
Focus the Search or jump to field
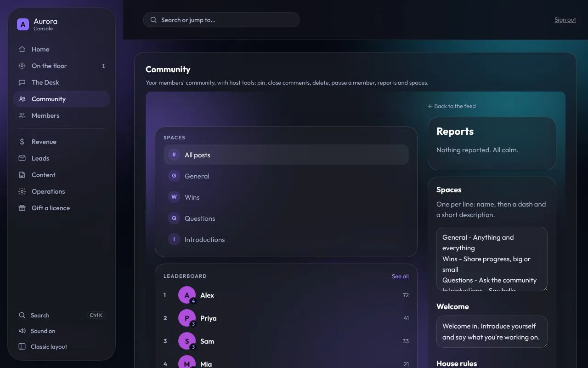point(221,20)
